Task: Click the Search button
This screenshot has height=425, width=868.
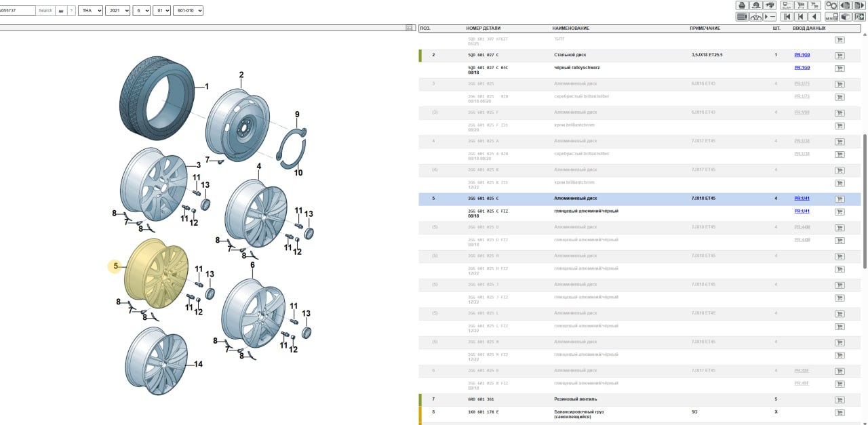Action: [x=45, y=11]
